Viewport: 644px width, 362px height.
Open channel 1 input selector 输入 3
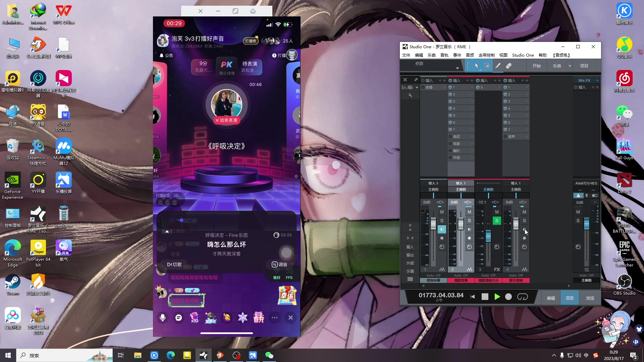[x=433, y=183]
